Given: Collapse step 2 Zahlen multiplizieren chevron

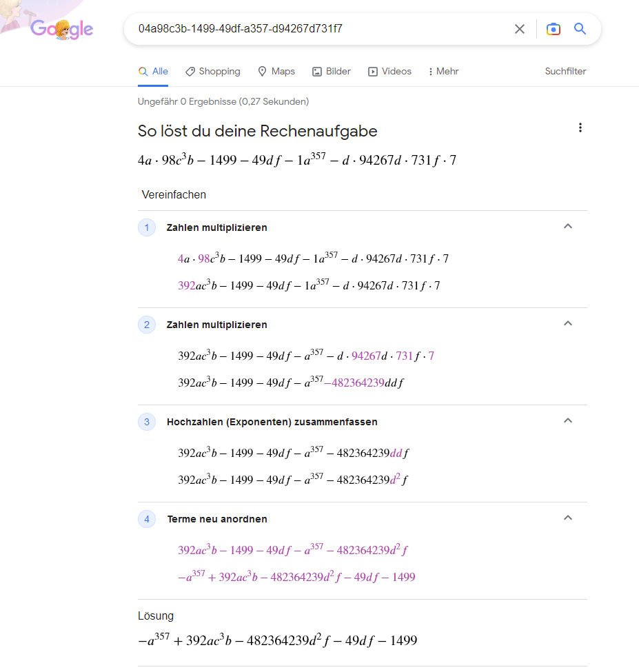Looking at the screenshot, I should click(x=568, y=323).
